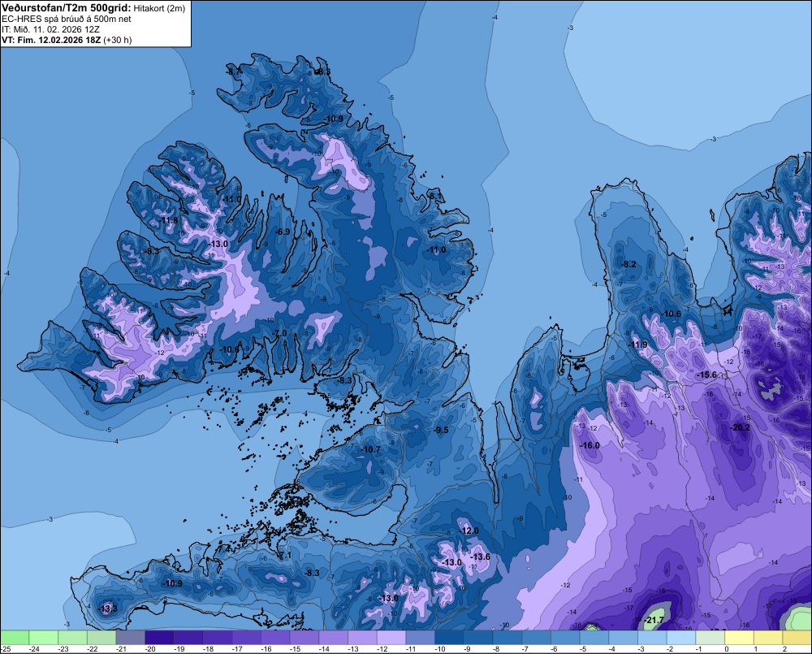Select the darkest purple legend swatch labeled -20

point(159,637)
